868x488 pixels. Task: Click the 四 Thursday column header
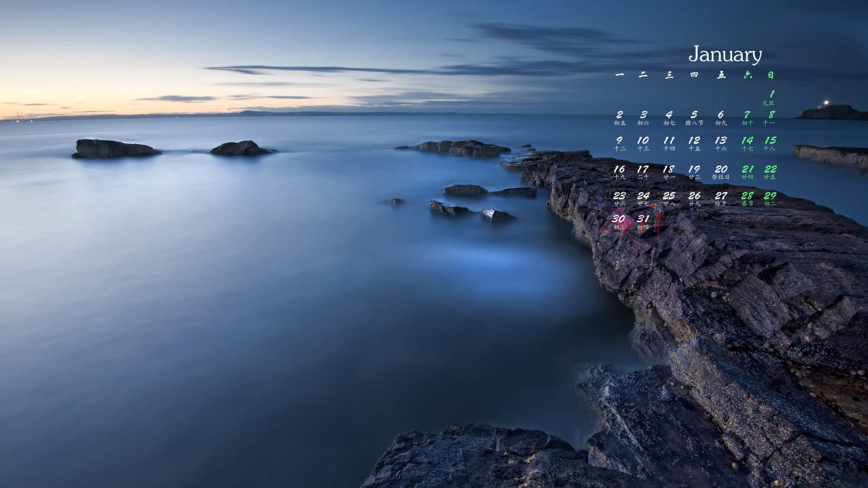click(x=694, y=75)
